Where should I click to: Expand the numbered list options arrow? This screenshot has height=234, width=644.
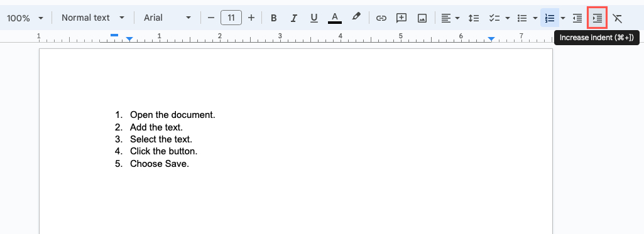click(563, 18)
